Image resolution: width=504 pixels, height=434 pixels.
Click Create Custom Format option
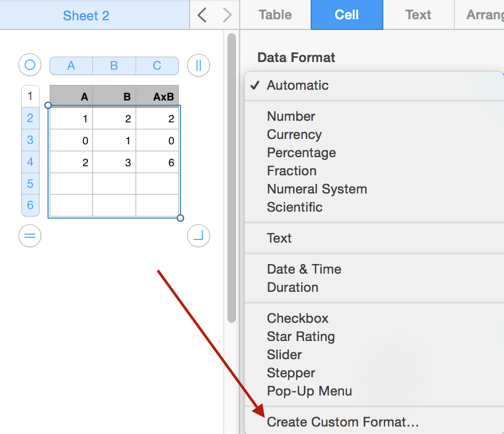tap(342, 422)
